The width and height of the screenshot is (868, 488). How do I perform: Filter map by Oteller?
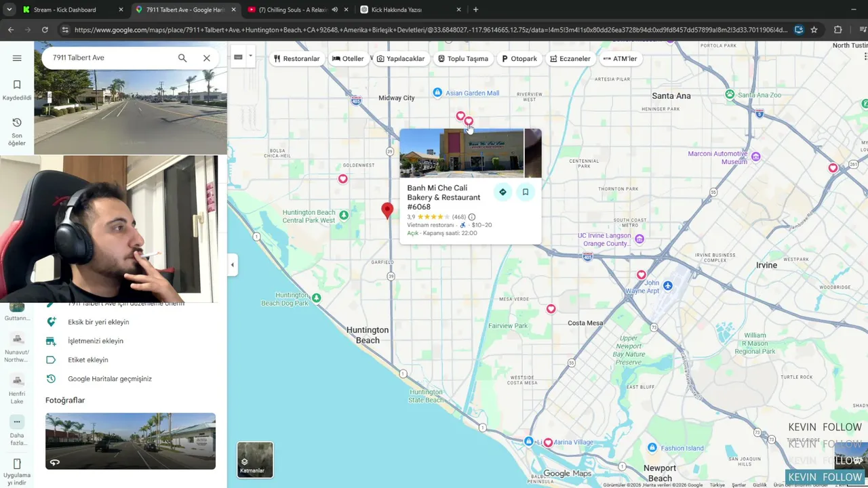pyautogui.click(x=348, y=59)
